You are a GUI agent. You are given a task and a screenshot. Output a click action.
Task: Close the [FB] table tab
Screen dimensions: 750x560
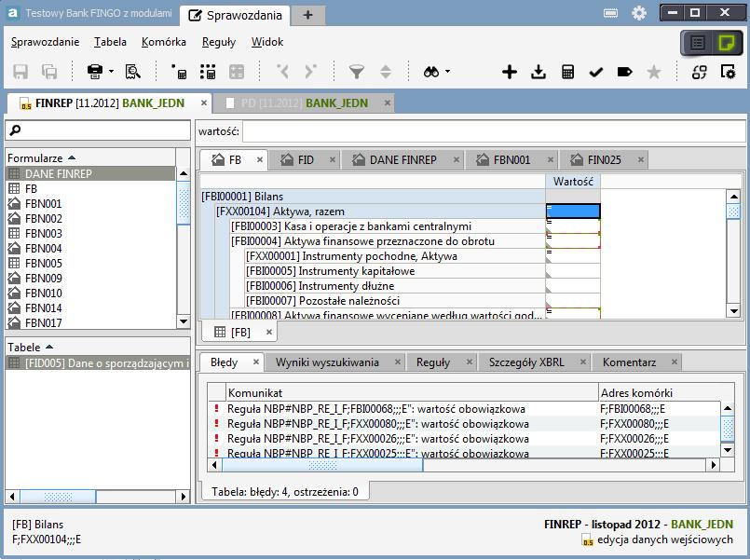pos(269,332)
